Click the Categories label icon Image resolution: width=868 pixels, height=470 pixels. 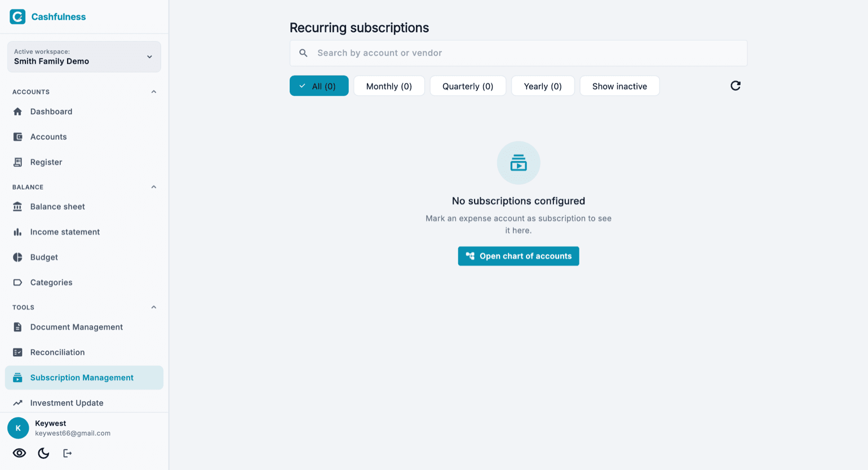click(17, 282)
